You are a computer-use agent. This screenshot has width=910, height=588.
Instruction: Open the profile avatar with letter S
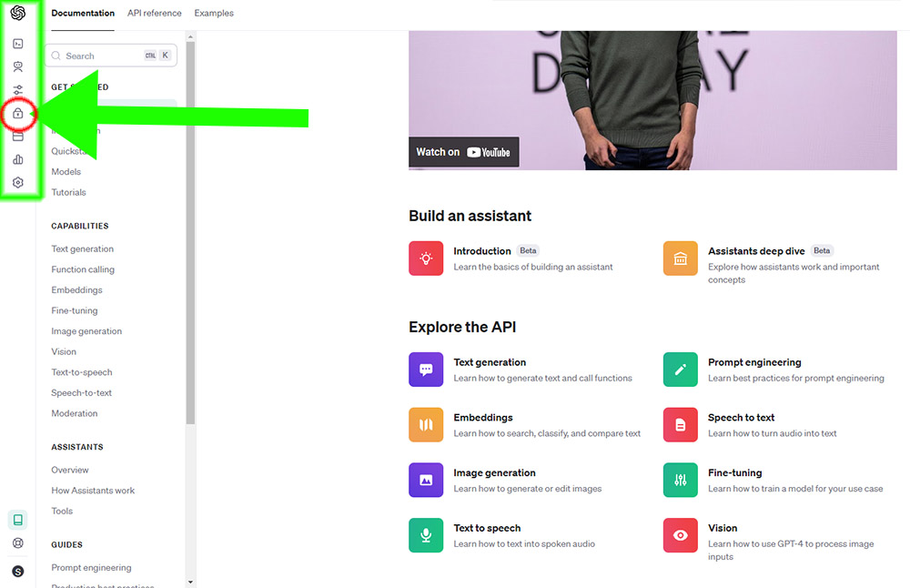coord(18,572)
